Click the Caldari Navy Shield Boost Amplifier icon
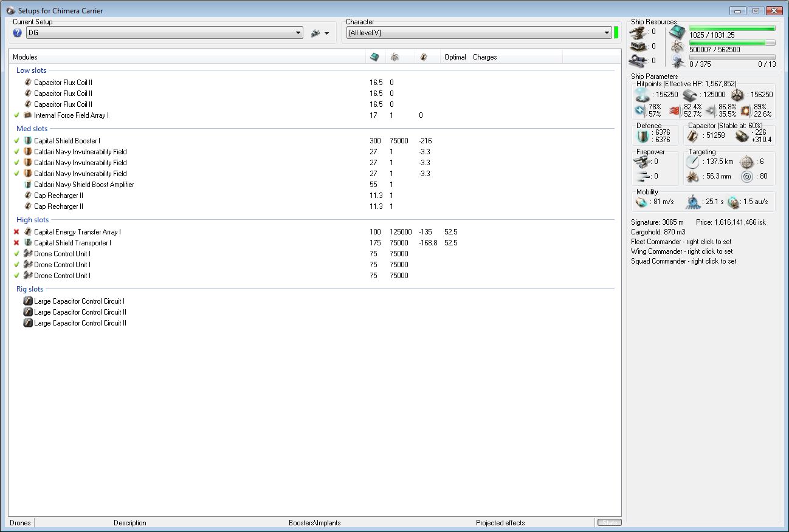 tap(28, 185)
